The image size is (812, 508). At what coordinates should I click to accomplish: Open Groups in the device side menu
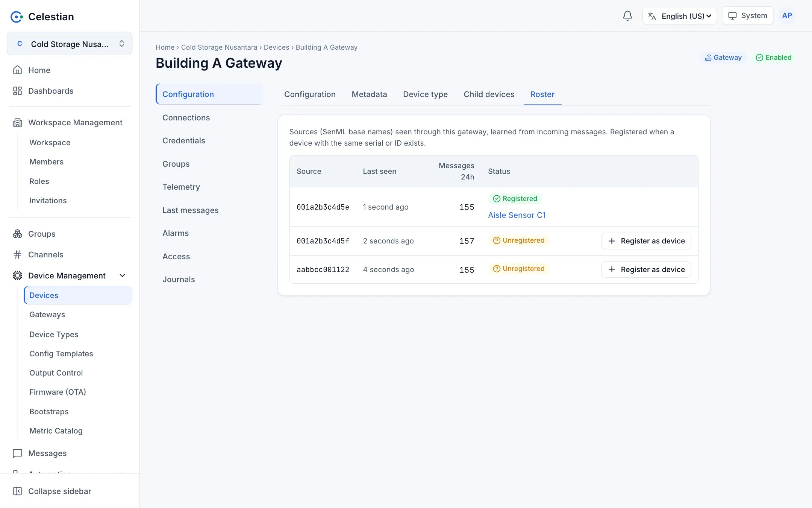(209, 164)
